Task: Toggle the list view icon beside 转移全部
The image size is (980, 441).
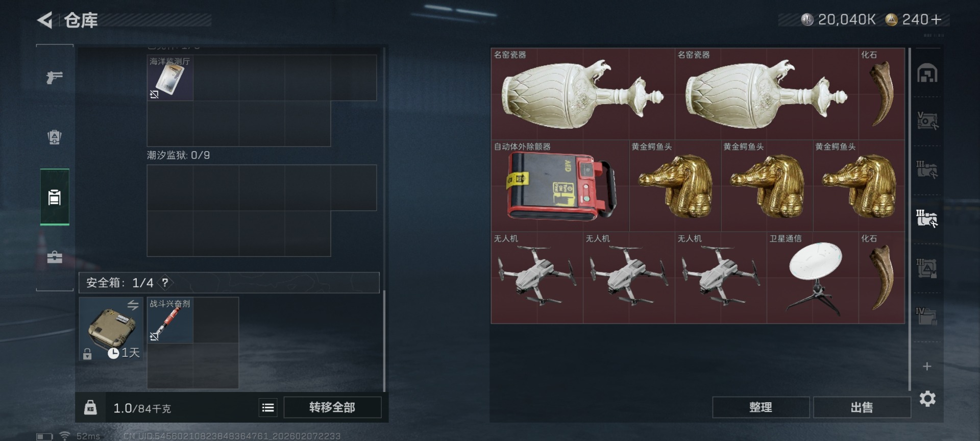Action: pyautogui.click(x=268, y=407)
